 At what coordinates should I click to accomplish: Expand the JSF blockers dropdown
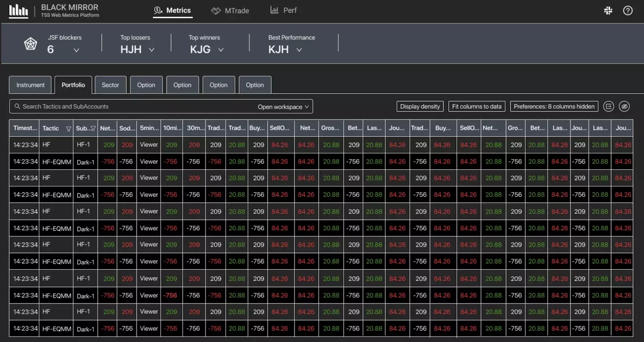(x=76, y=50)
